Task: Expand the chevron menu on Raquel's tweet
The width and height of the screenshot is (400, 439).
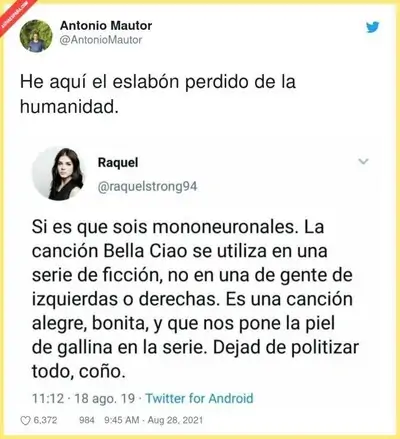Action: point(363,162)
